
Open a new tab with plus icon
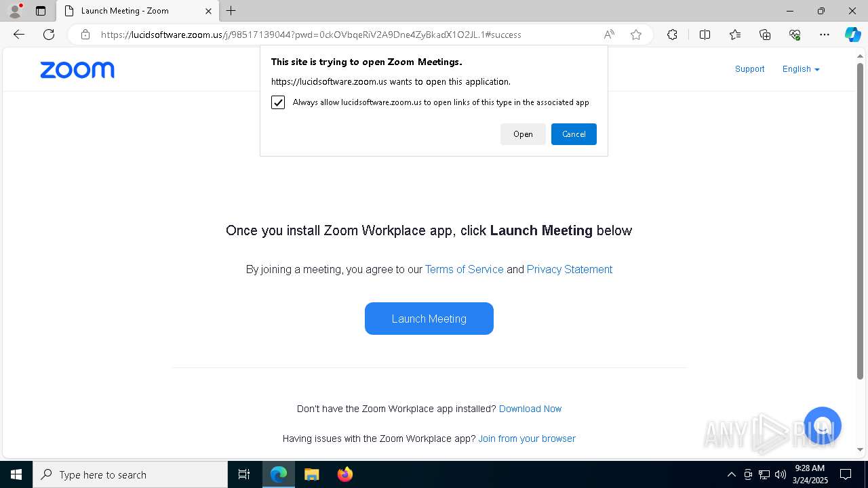tap(231, 11)
